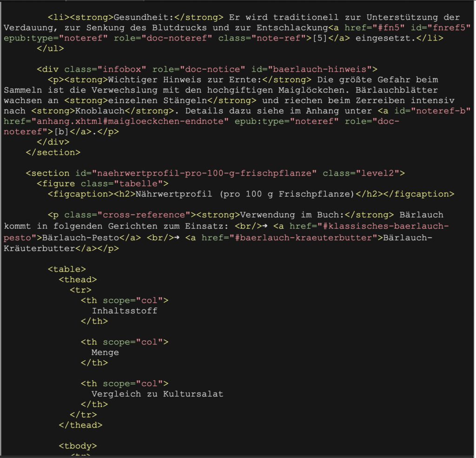Screen dimensions: 476x458
Task: Click the bold text "Verwendung im Buch:"
Action: [292, 215]
